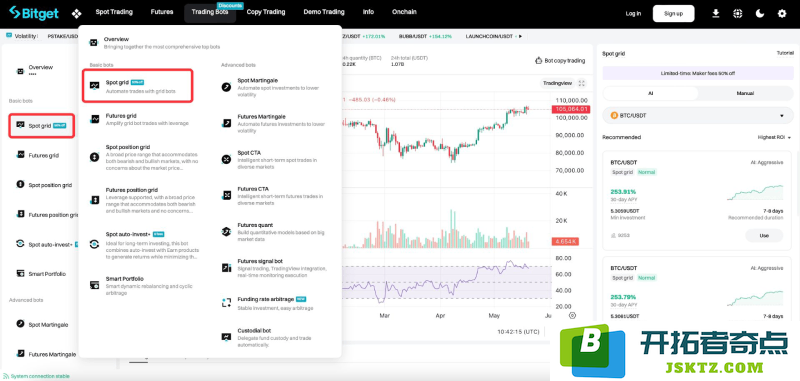Viewport: 800px width, 381px height.
Task: Click the chart settings icon near time axis
Action: click(572, 316)
